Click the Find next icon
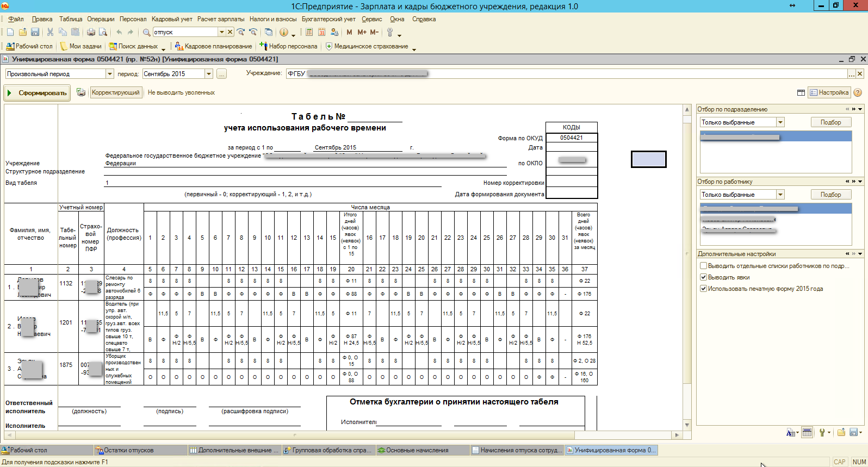Screen dimensions: 868x467 coord(241,32)
